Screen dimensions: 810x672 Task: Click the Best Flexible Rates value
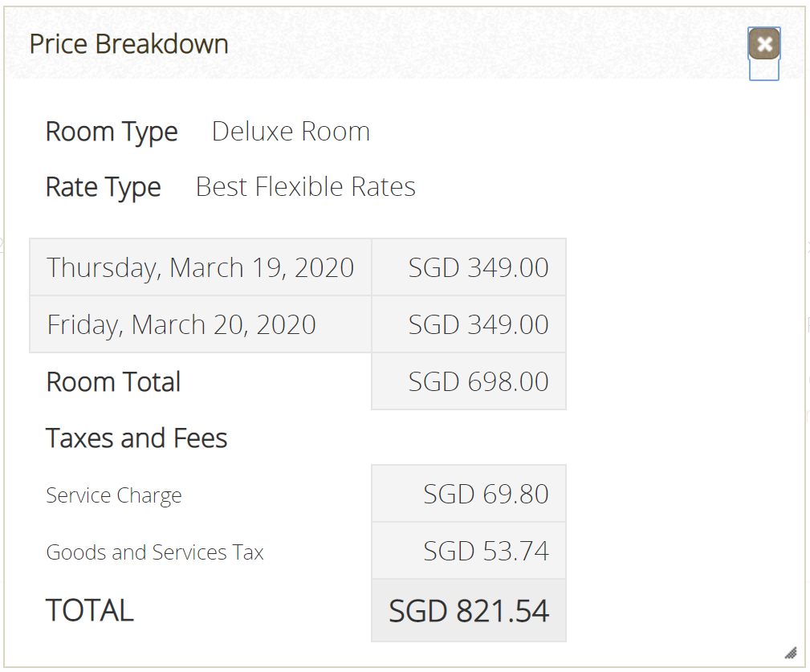(x=305, y=186)
